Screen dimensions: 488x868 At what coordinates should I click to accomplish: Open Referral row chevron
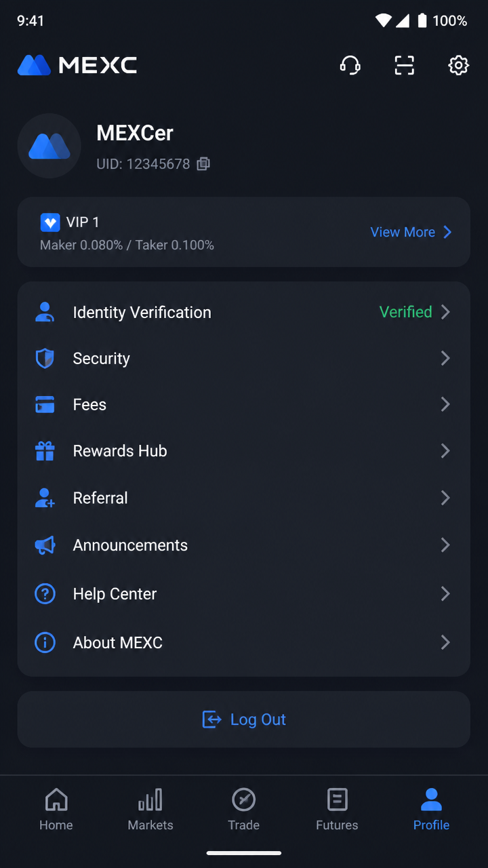[445, 498]
